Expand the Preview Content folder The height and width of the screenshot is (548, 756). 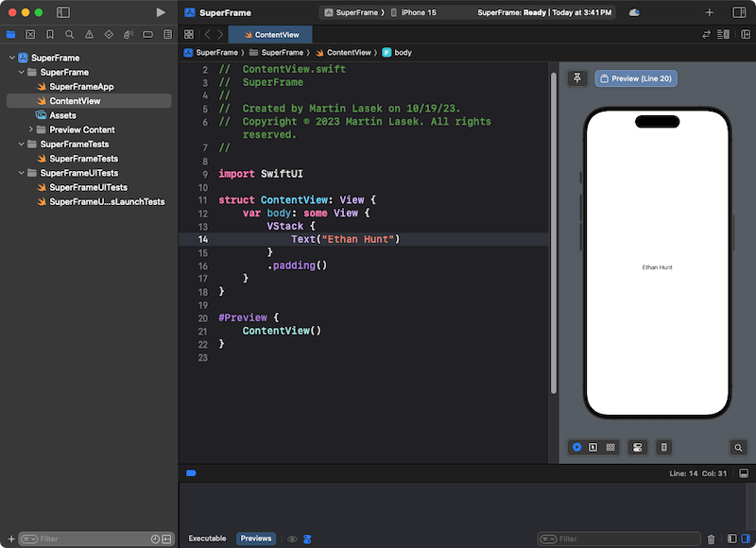pos(30,129)
